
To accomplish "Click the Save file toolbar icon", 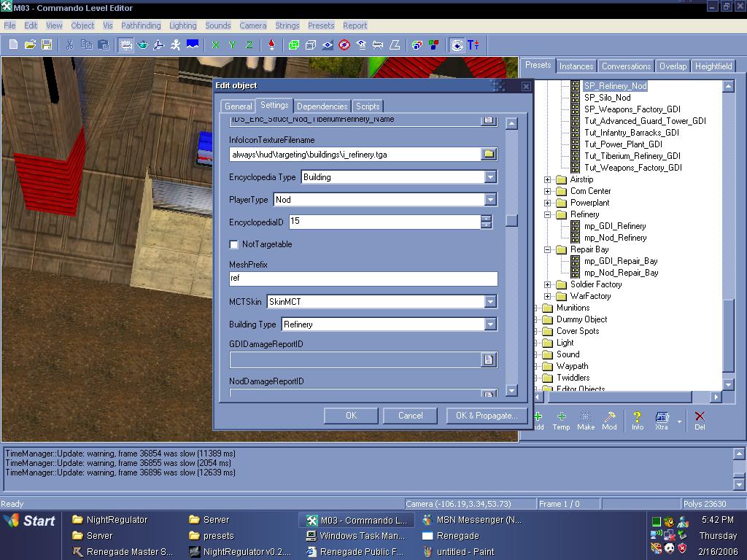I will (47, 44).
